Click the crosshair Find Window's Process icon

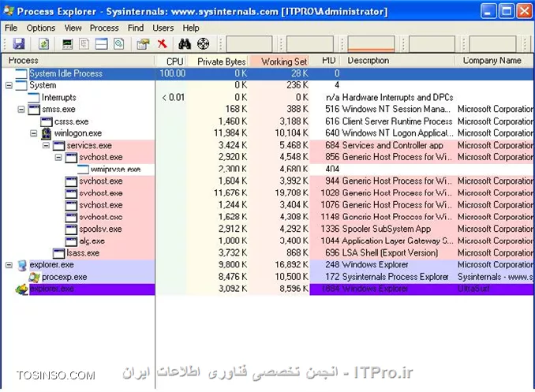(x=204, y=44)
